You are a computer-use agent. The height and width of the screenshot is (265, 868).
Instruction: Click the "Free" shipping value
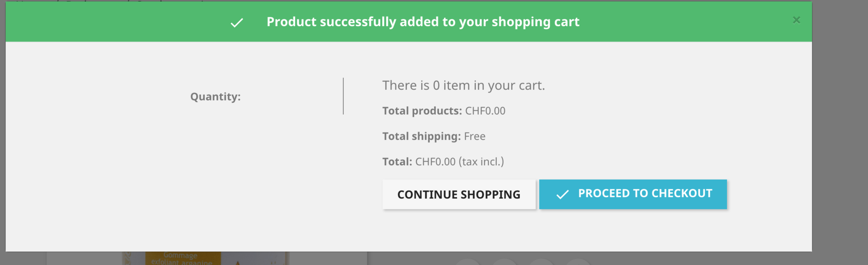point(475,136)
